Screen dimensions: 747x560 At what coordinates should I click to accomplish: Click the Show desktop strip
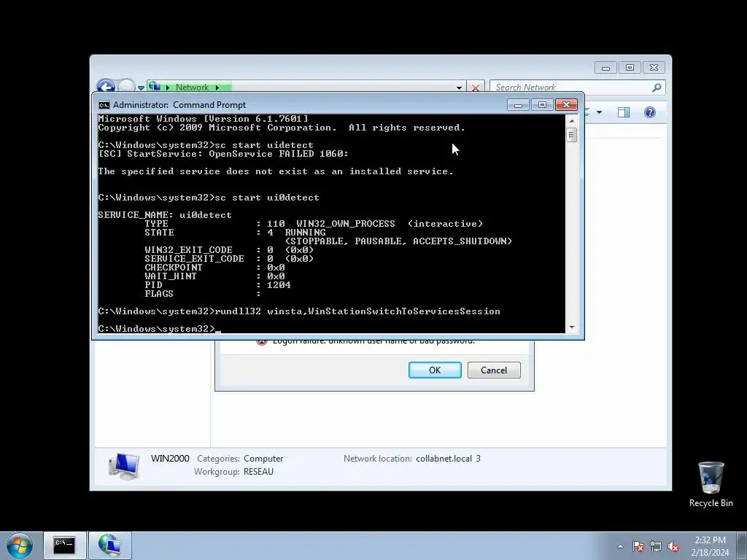pos(742,545)
